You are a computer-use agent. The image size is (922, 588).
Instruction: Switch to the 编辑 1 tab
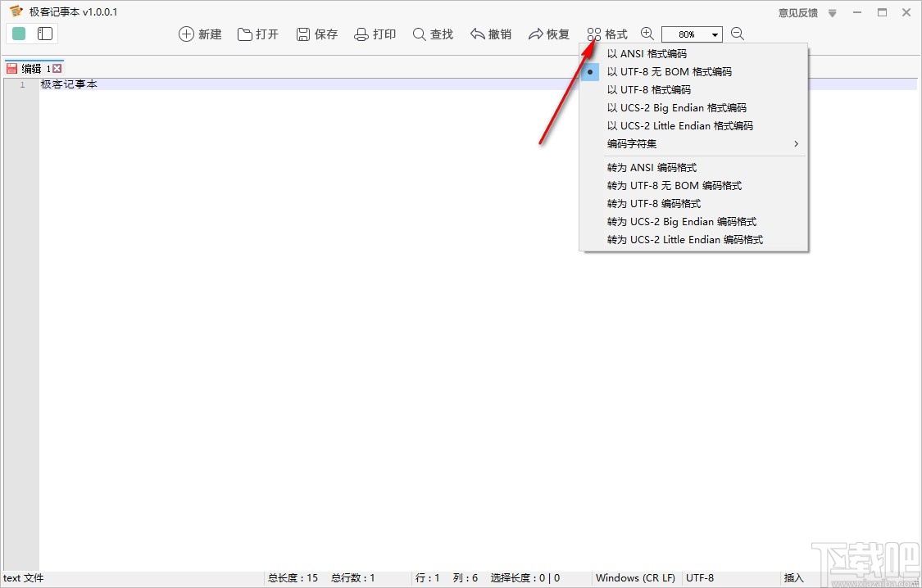click(x=35, y=69)
